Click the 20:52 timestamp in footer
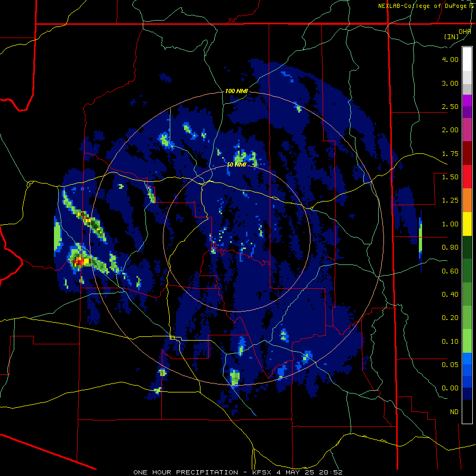The image size is (476, 476). 332,472
